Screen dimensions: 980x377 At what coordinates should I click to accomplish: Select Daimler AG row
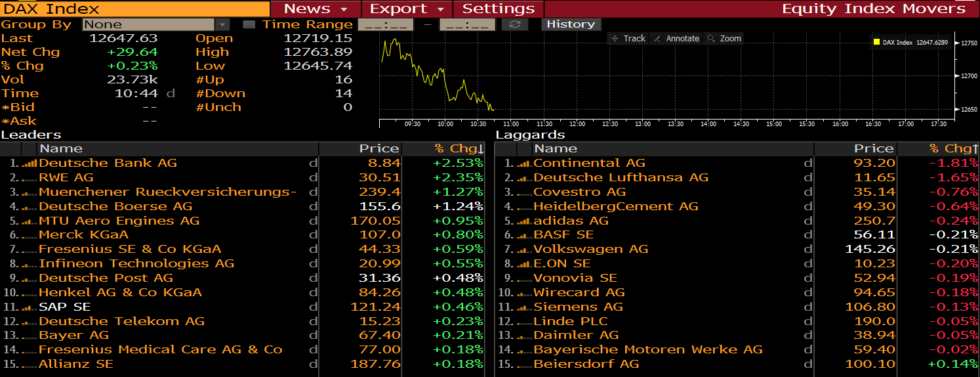pos(737,335)
